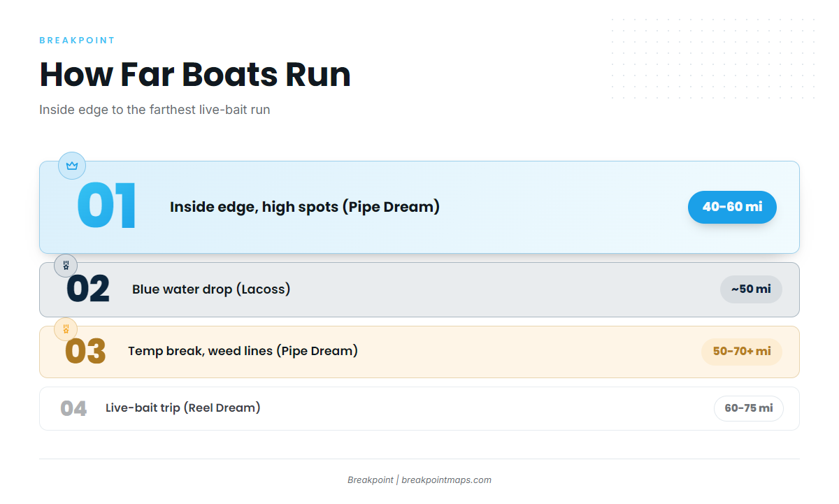Open the breakpointmaps.com footer text

[446, 480]
